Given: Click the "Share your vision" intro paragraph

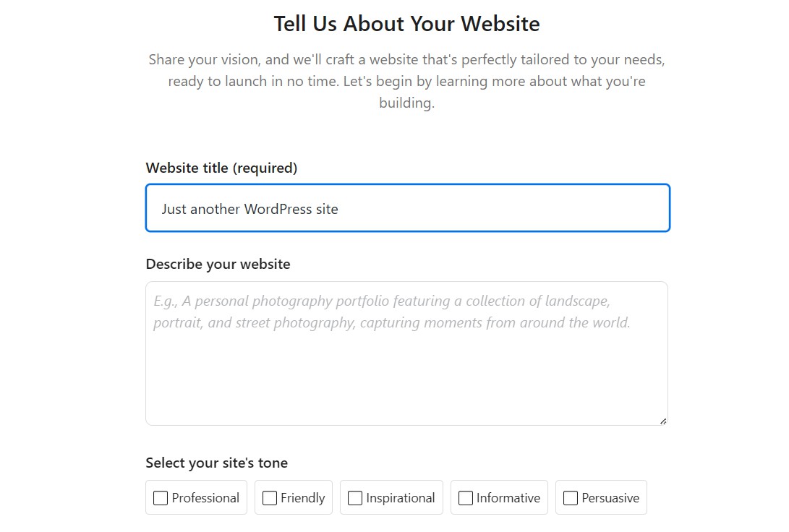Looking at the screenshot, I should 406,81.
